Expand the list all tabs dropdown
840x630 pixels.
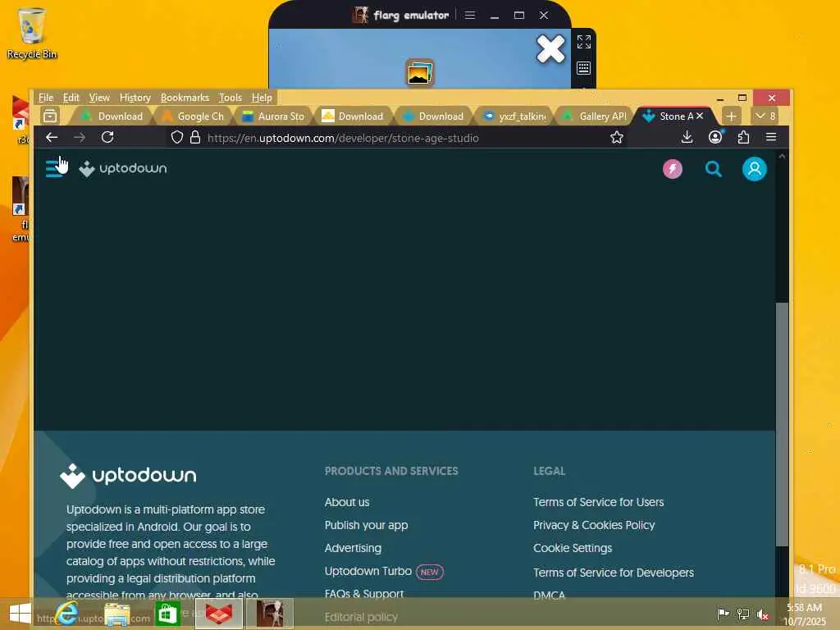pos(765,116)
